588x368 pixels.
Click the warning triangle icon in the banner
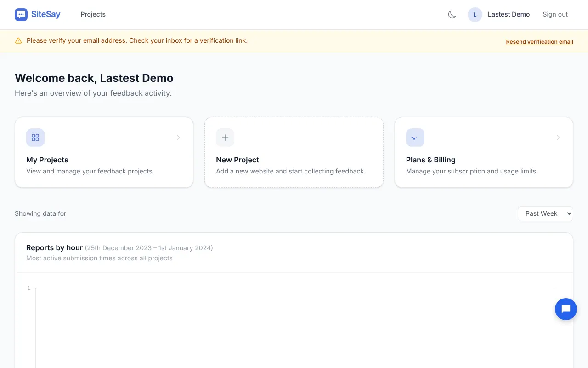point(18,41)
